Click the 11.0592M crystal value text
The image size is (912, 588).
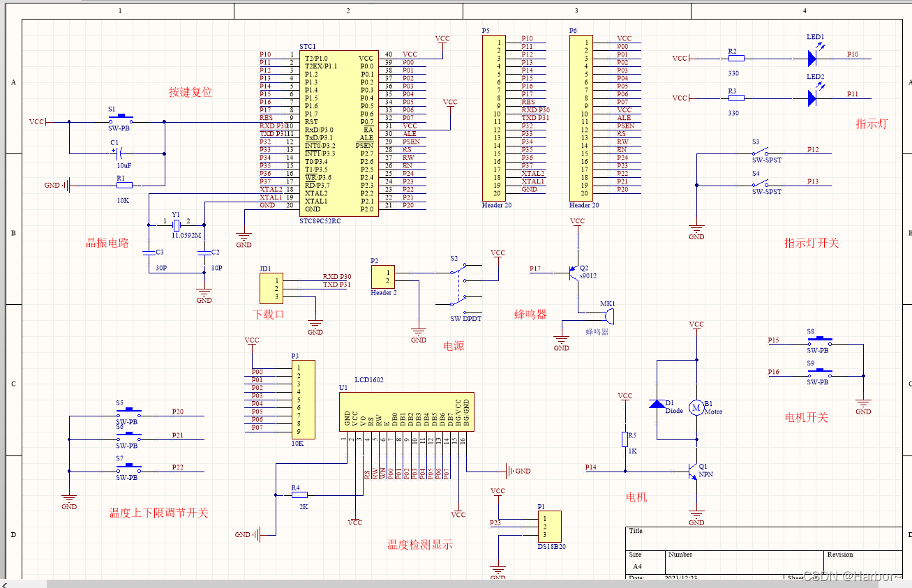186,235
